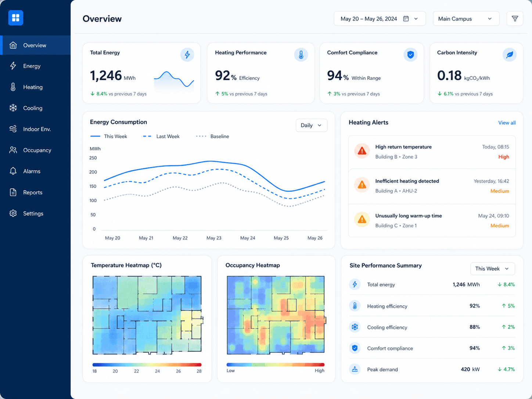Click the Cooling snowflake icon in sidebar
Screen dimensions: 532x399
(13, 108)
